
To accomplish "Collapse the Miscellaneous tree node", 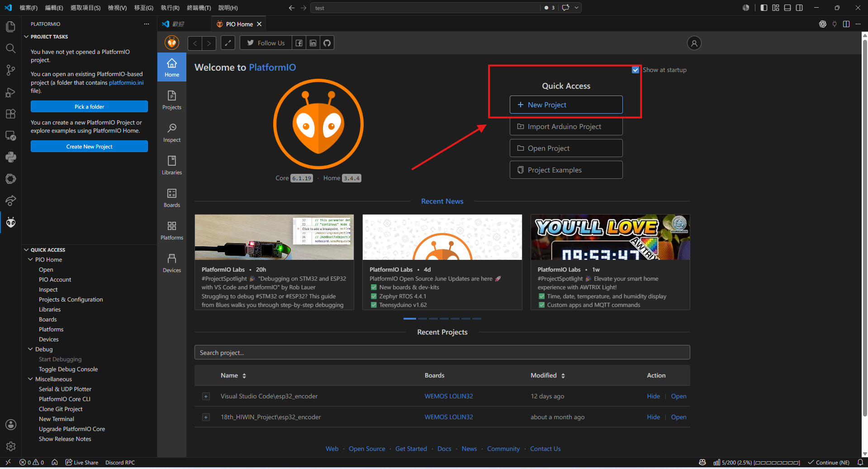I will click(30, 379).
